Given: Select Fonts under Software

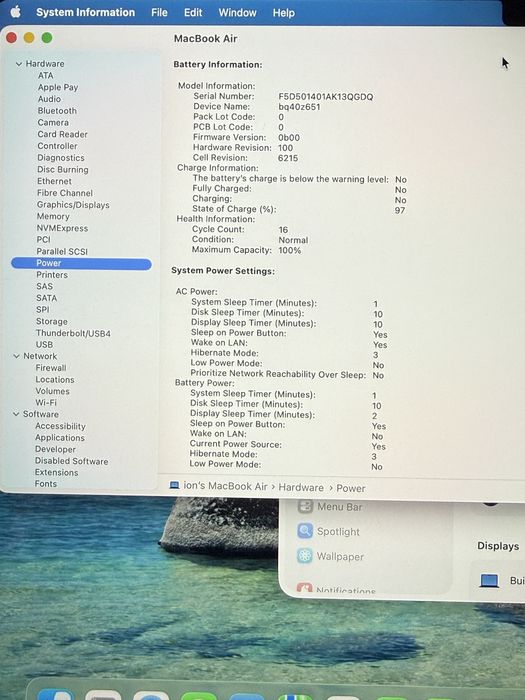Looking at the screenshot, I should coord(46,484).
